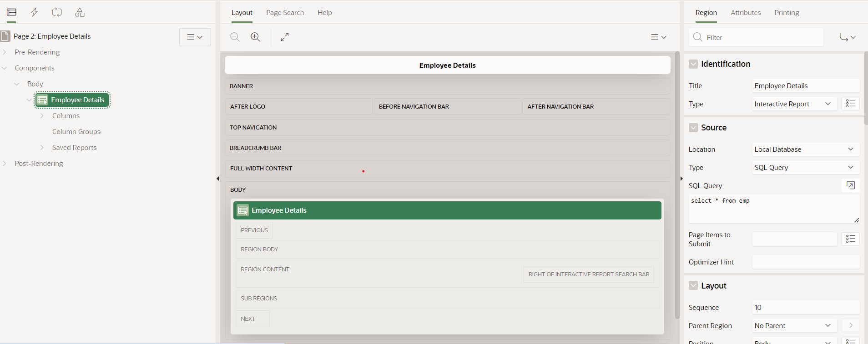Click the layout pane vertical scrollbar
The height and width of the screenshot is (344, 868).
click(677, 182)
